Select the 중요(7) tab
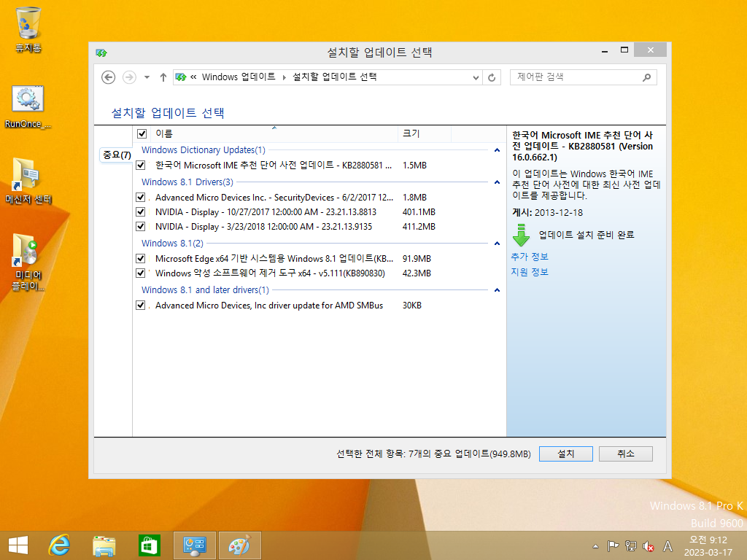 click(x=117, y=155)
